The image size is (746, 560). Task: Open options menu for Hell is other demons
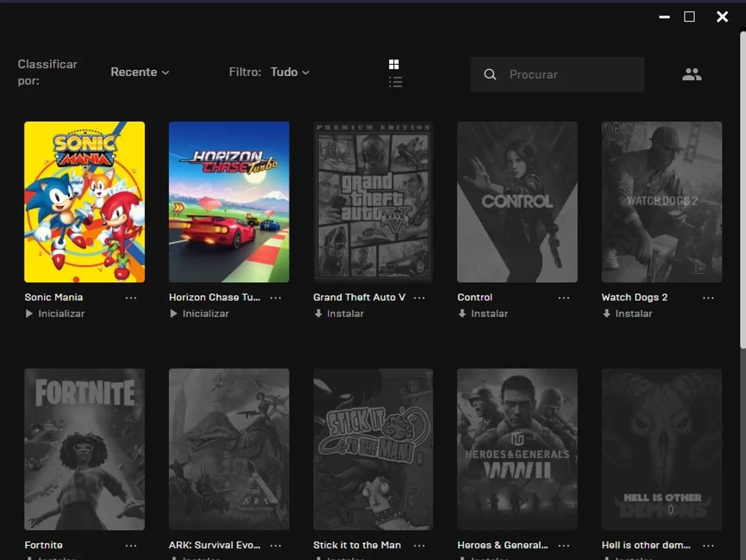708,545
